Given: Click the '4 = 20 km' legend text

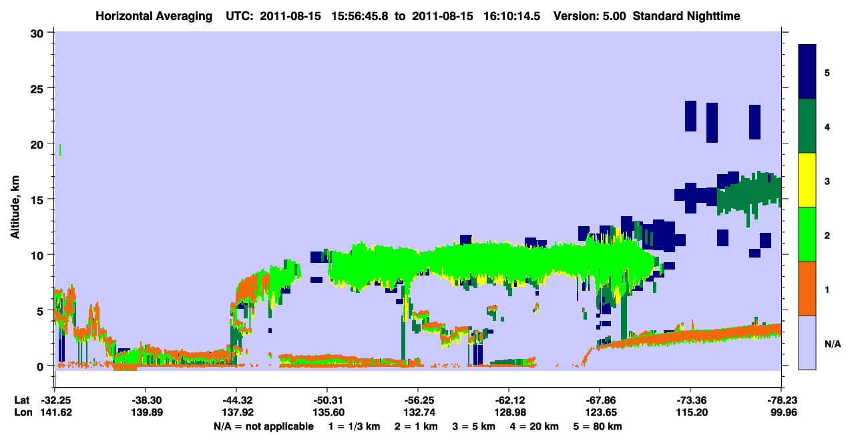Looking at the screenshot, I should pyautogui.click(x=536, y=426).
